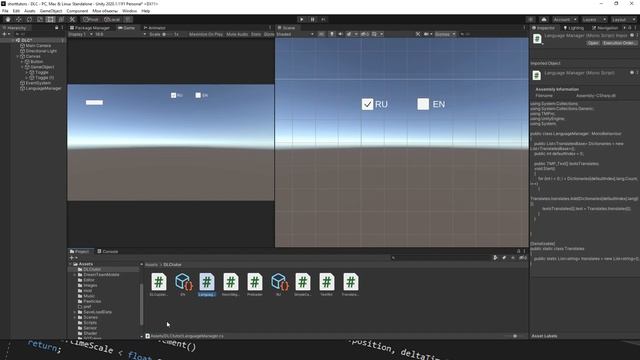Select the LanguageManager script asset
This screenshot has width=640, height=360.
207,284
